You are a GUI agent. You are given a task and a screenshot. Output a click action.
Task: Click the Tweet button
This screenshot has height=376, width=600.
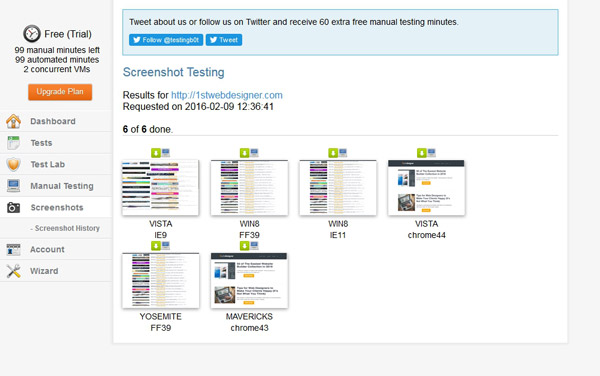[224, 40]
